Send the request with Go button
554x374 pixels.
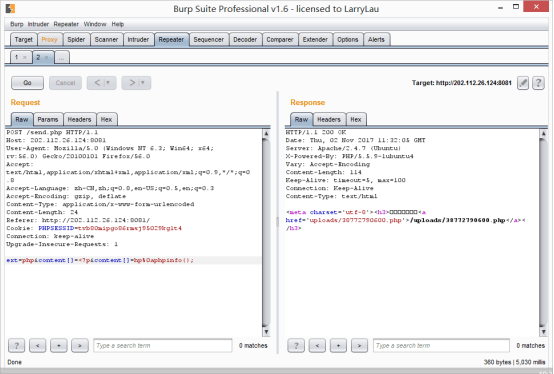point(28,83)
